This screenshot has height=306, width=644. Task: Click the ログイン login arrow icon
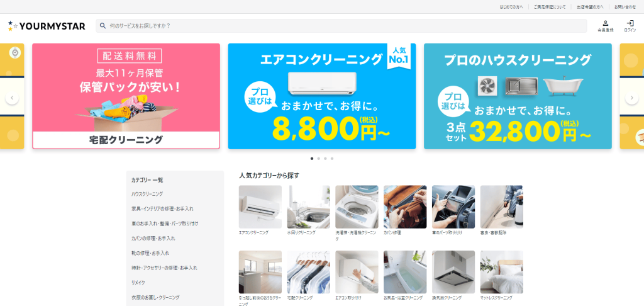pos(630,23)
